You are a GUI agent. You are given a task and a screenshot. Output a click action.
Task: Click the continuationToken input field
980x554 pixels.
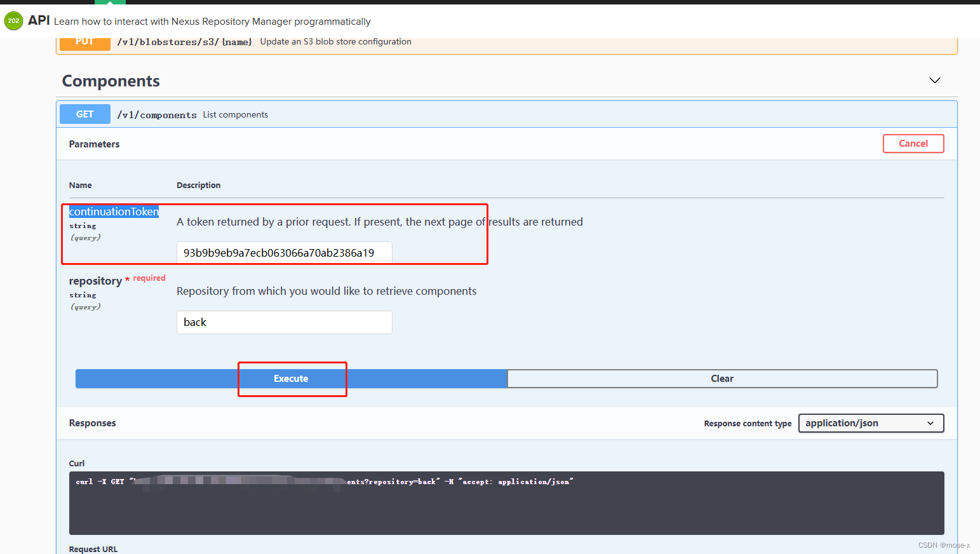[x=284, y=252]
